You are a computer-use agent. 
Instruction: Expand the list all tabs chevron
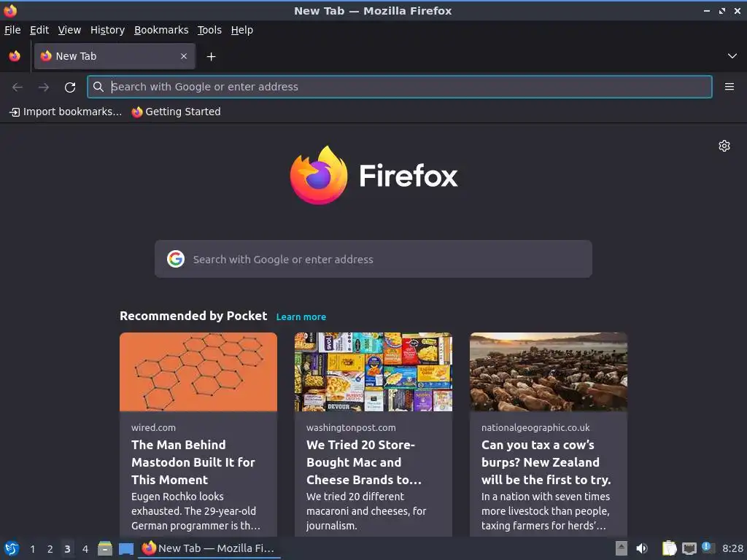pos(732,56)
